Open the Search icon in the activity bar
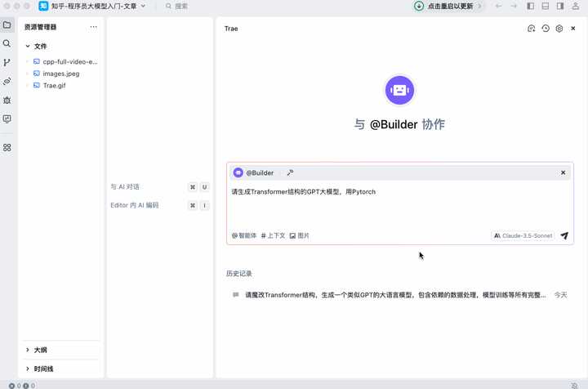The height and width of the screenshot is (389, 588). 7,43
